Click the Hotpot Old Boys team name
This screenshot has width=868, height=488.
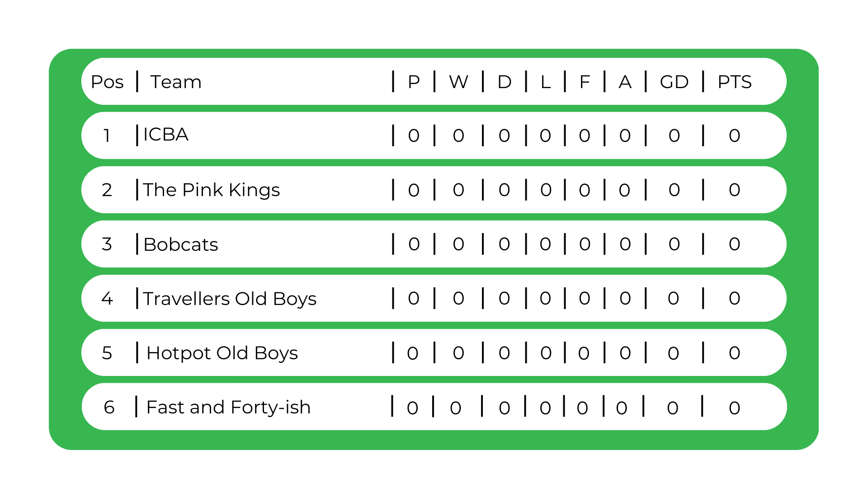pos(222,353)
